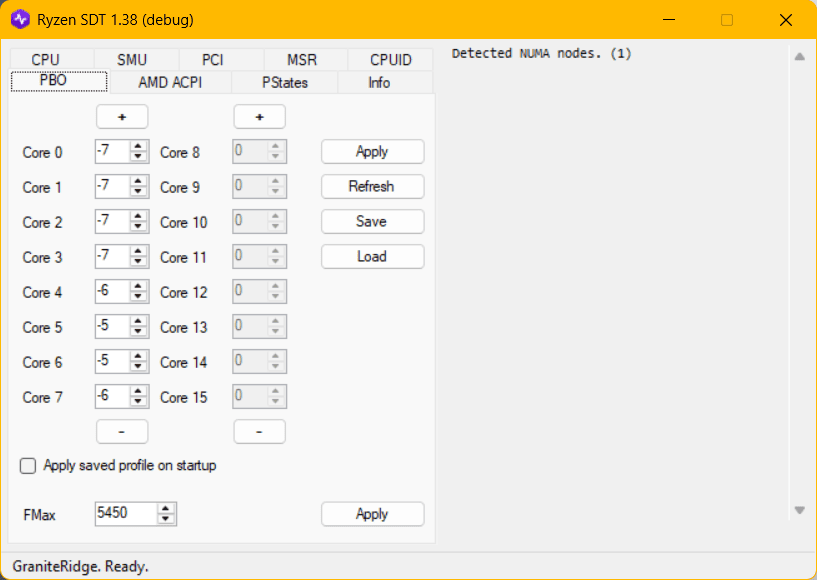Image resolution: width=817 pixels, height=580 pixels.
Task: Click Core 6 spinner down arrow
Action: 138,366
